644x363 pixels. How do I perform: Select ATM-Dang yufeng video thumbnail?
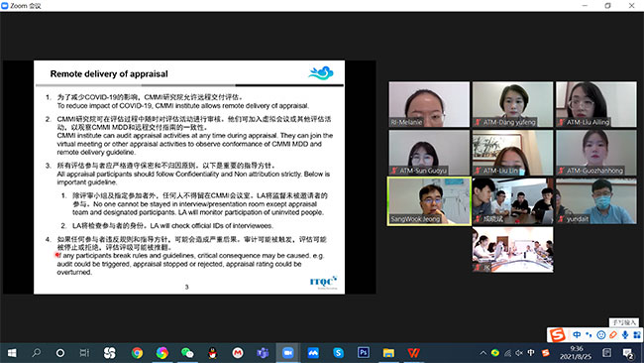[512, 104]
